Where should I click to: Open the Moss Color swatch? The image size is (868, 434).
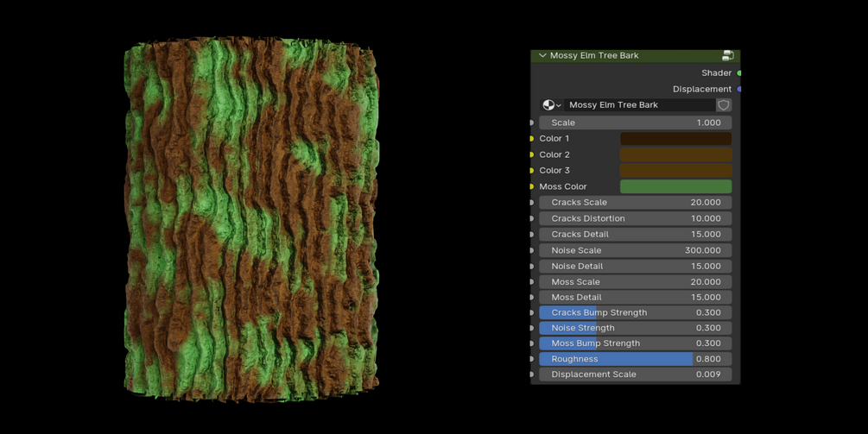click(x=675, y=186)
